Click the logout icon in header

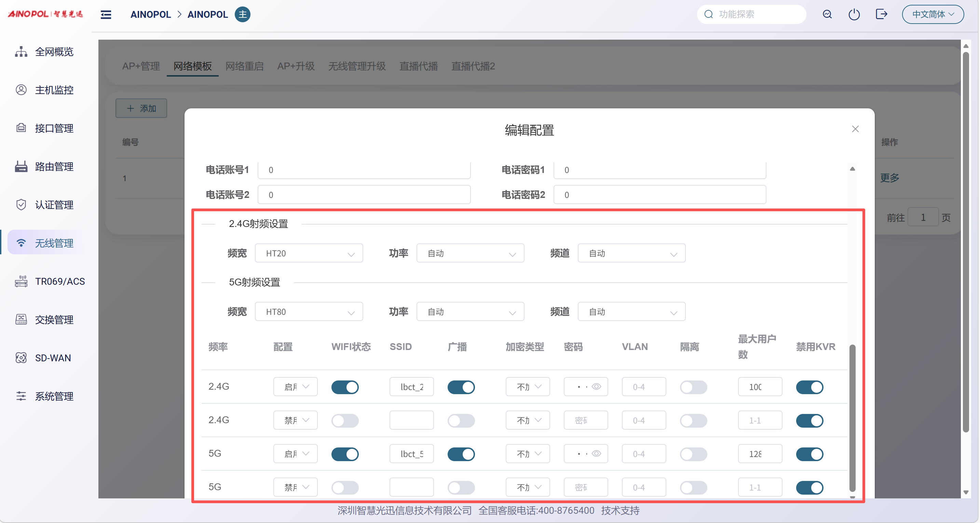coord(881,14)
